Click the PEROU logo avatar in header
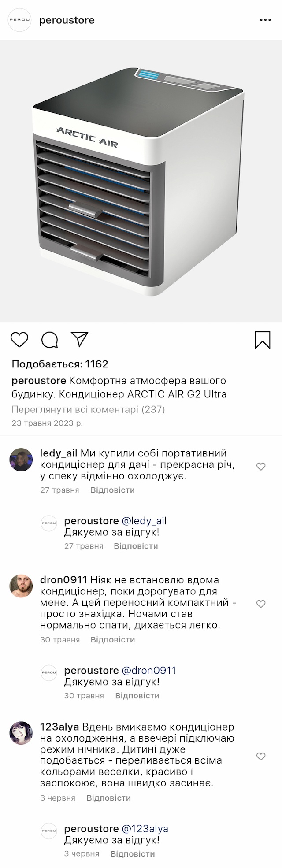Viewport: 282px width, 868px height. coord(20,20)
